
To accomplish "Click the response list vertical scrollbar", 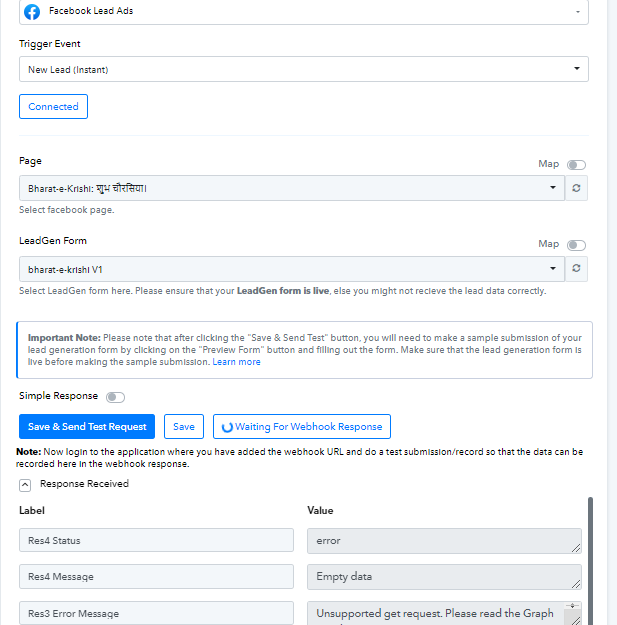I will 590,561.
